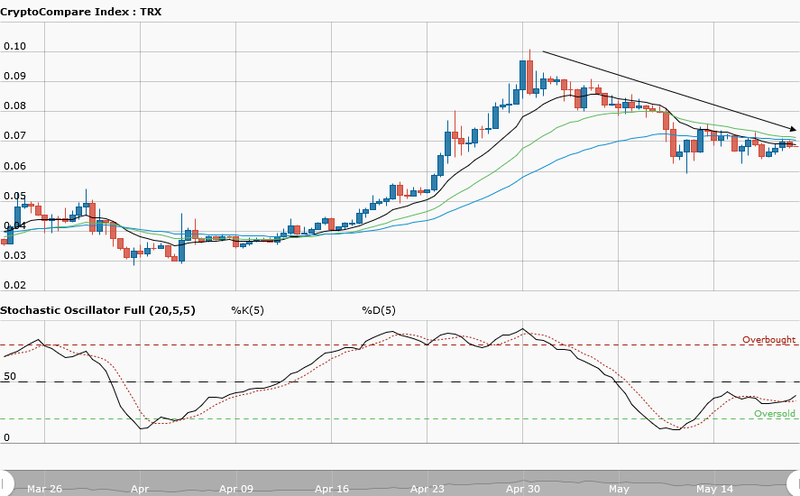Click the Mar 26 date on timeline
The height and width of the screenshot is (496, 800).
tap(44, 489)
